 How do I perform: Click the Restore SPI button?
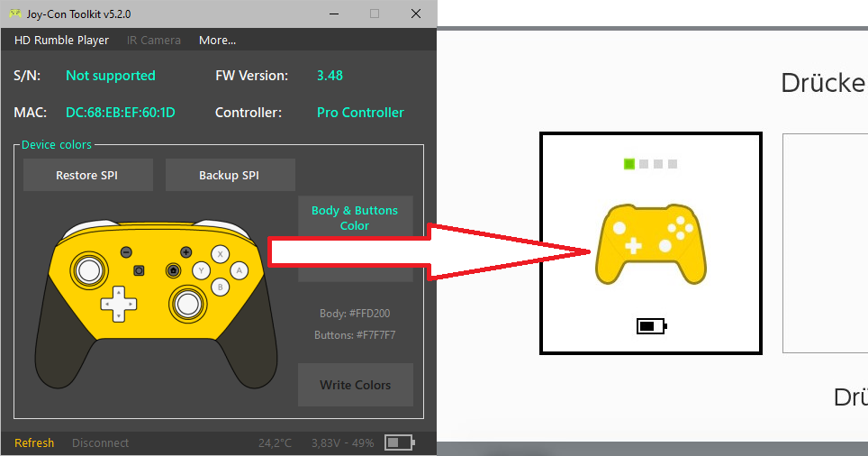click(x=88, y=175)
